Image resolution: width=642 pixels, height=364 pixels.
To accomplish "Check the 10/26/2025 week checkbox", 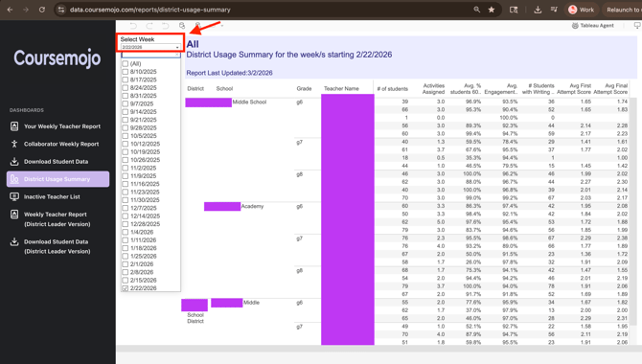I will (126, 160).
